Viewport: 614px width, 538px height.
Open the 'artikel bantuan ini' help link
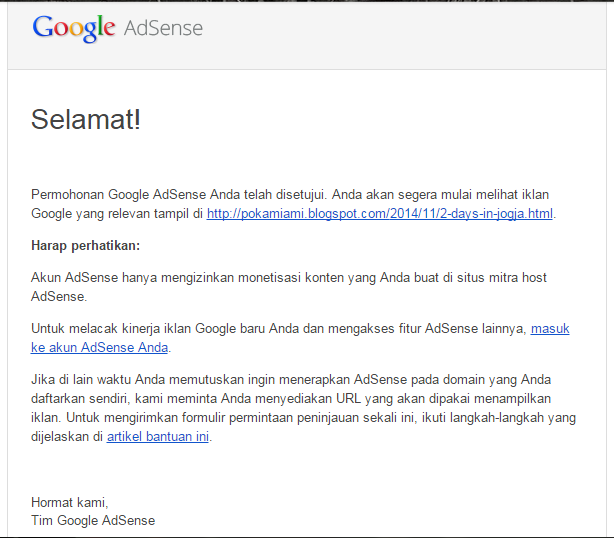pos(158,437)
